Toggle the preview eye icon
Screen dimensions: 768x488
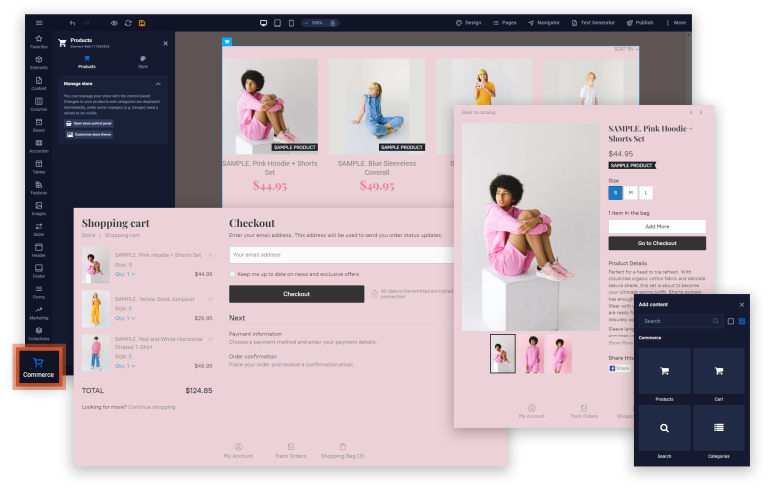click(x=113, y=22)
